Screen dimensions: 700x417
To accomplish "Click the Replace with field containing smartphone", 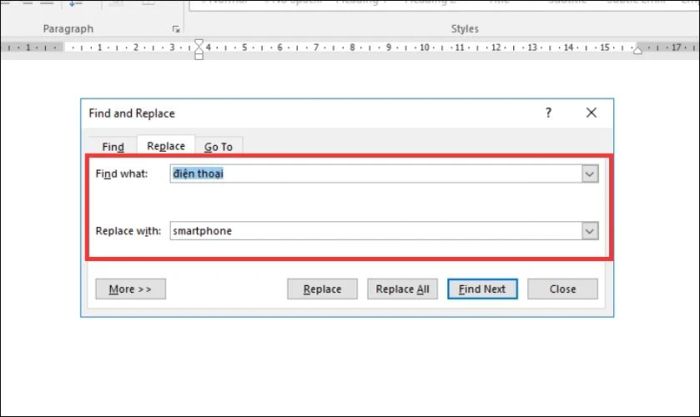I will coord(376,231).
